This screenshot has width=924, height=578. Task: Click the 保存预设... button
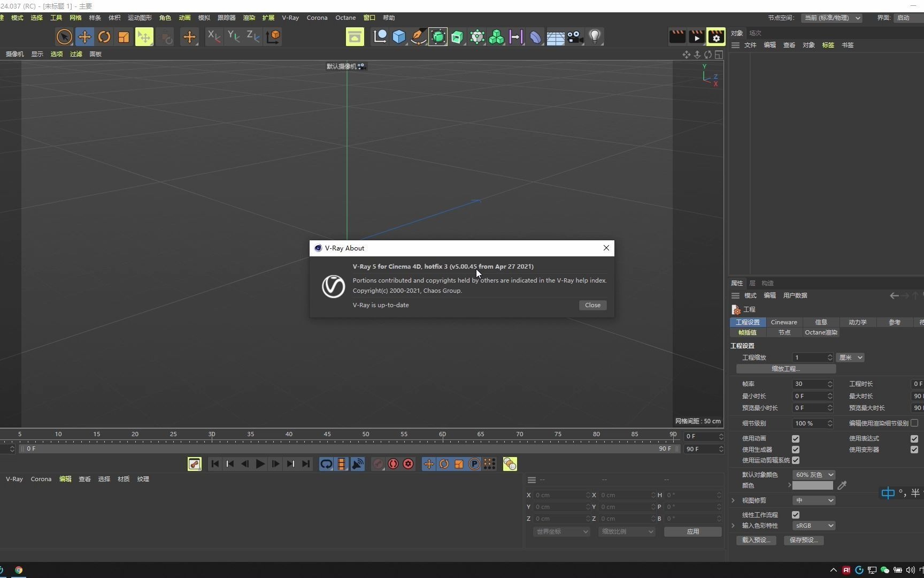804,540
